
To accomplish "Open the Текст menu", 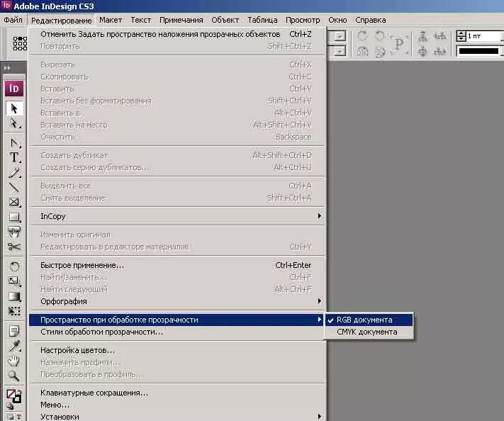I will (x=141, y=20).
